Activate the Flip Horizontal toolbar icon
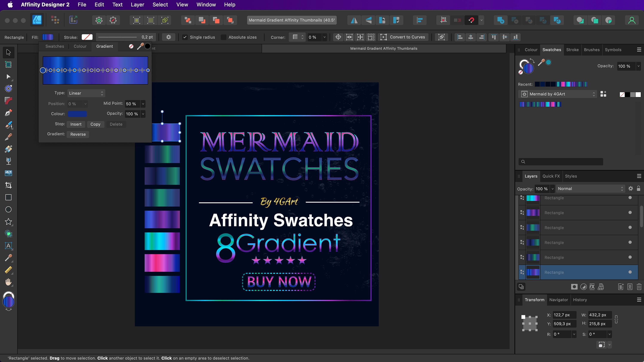The image size is (644, 362). click(354, 20)
